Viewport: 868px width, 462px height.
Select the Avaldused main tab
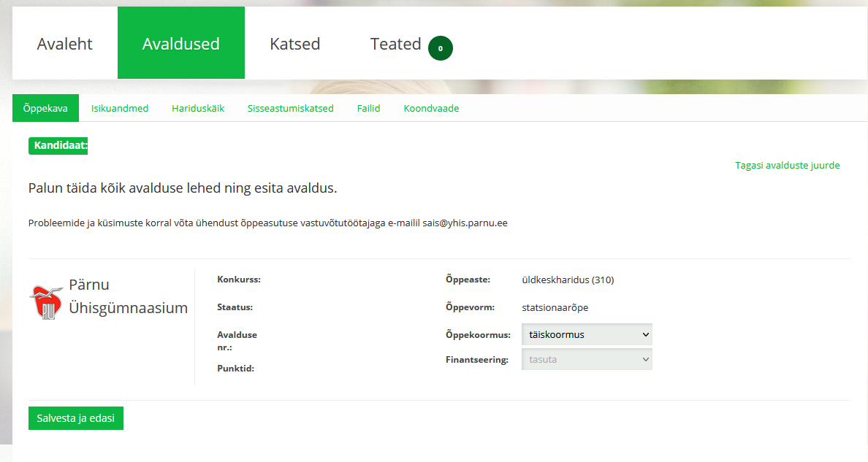(180, 44)
